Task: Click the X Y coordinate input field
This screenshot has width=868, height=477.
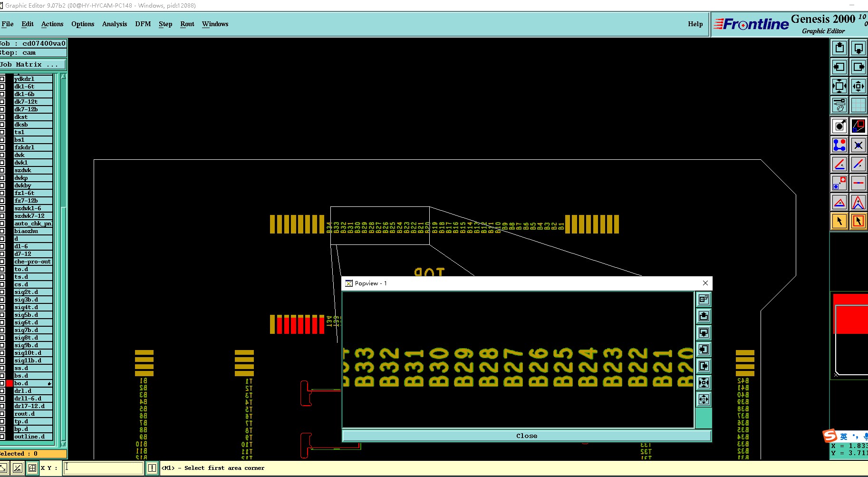Action: [104, 468]
